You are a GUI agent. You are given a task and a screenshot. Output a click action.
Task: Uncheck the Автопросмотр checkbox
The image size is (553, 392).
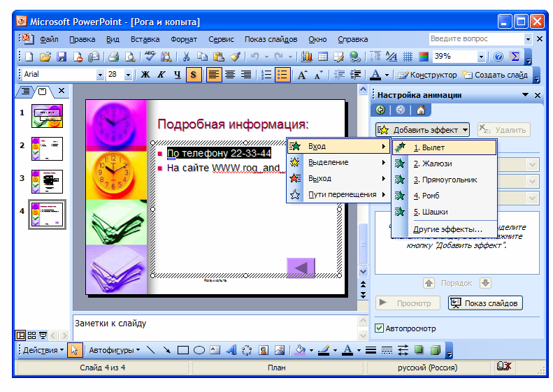coord(379,328)
